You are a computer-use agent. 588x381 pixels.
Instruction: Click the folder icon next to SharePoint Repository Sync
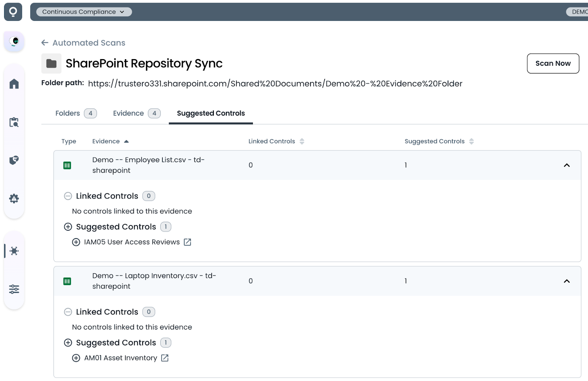51,64
